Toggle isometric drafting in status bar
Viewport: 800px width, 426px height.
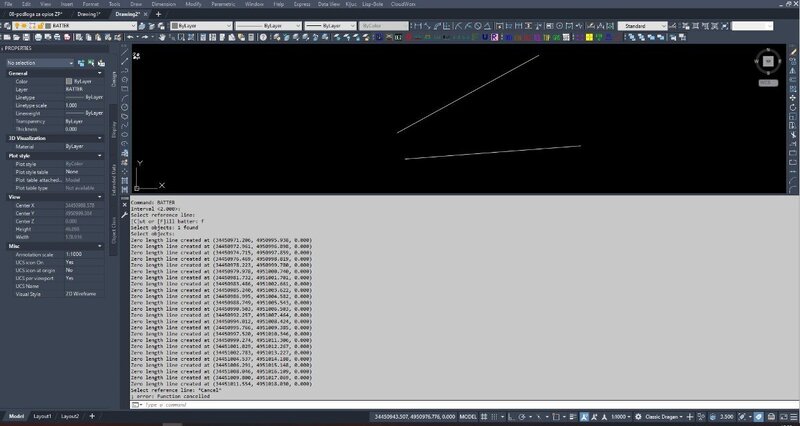pos(539,417)
